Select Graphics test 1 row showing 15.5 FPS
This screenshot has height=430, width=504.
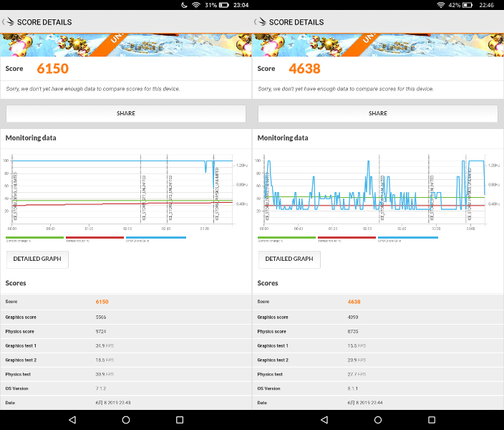pos(378,345)
